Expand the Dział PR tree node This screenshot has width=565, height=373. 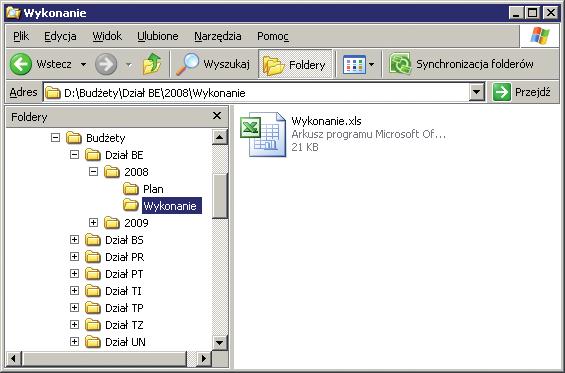tap(74, 257)
